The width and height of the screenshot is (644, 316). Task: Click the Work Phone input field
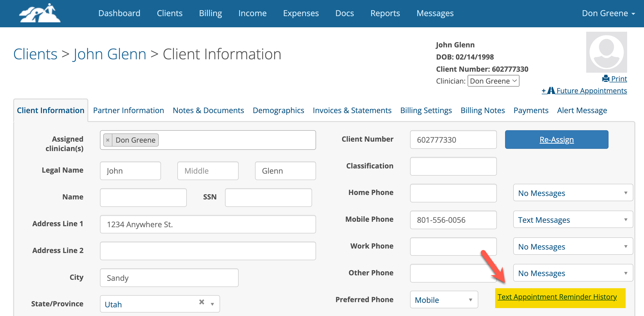pyautogui.click(x=453, y=247)
